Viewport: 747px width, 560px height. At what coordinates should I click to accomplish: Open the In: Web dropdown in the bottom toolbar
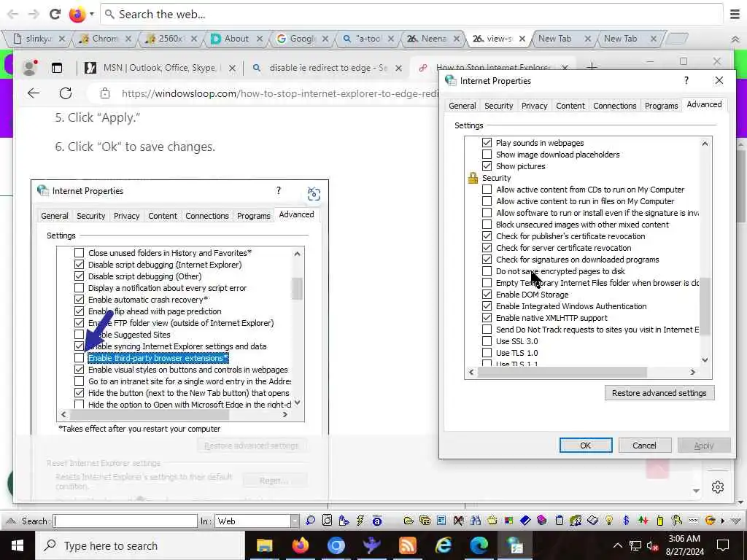coord(295,521)
